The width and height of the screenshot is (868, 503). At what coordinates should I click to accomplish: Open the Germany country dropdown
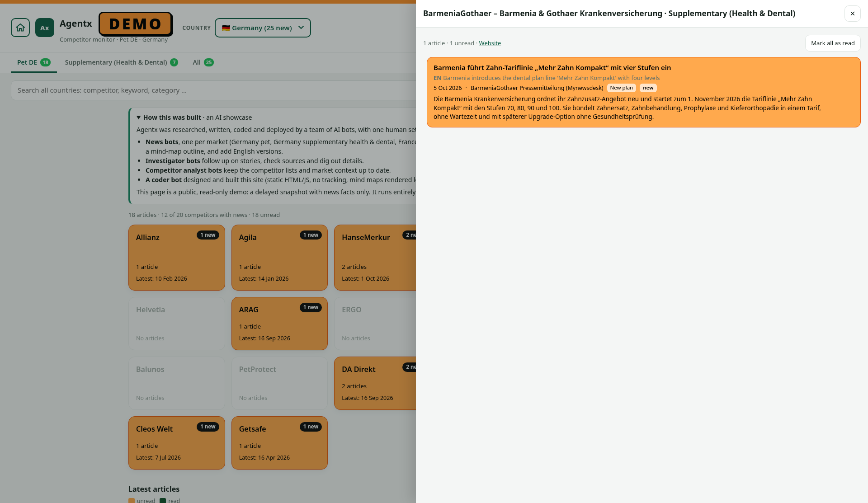coord(263,28)
